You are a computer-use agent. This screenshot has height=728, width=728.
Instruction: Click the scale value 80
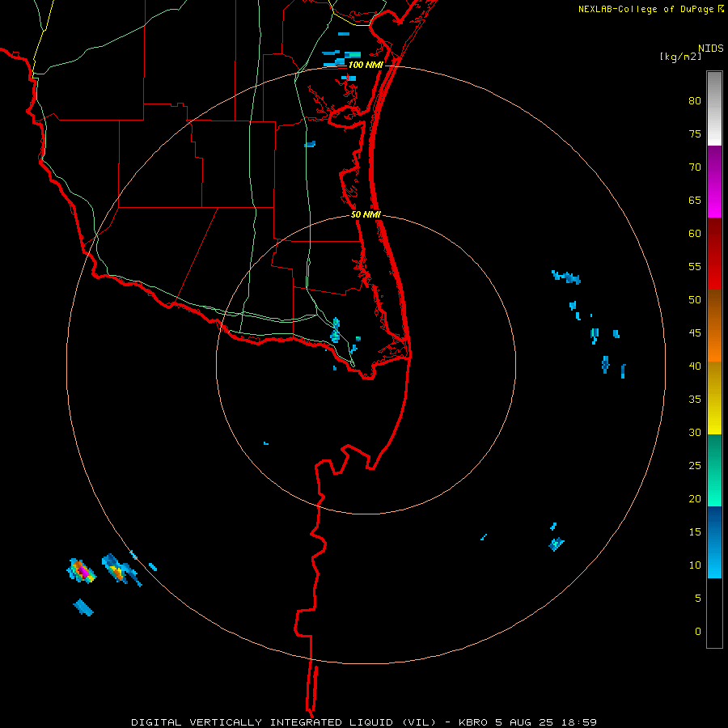click(695, 101)
